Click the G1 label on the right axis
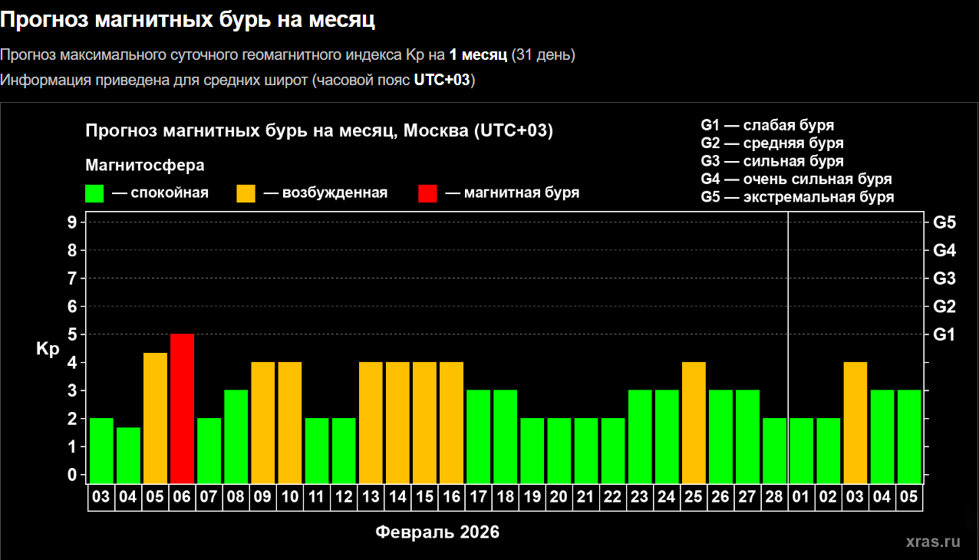Viewport: 979px width, 560px height. pos(944,334)
